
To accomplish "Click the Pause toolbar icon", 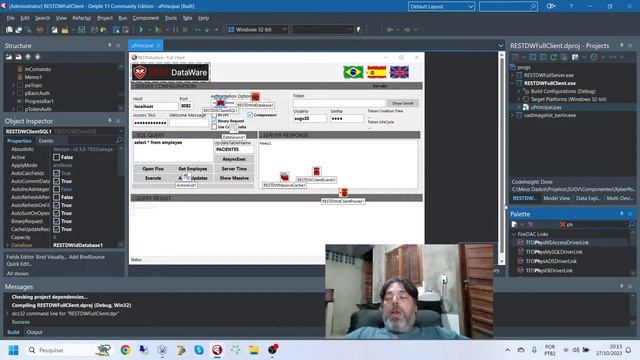I will [176, 29].
